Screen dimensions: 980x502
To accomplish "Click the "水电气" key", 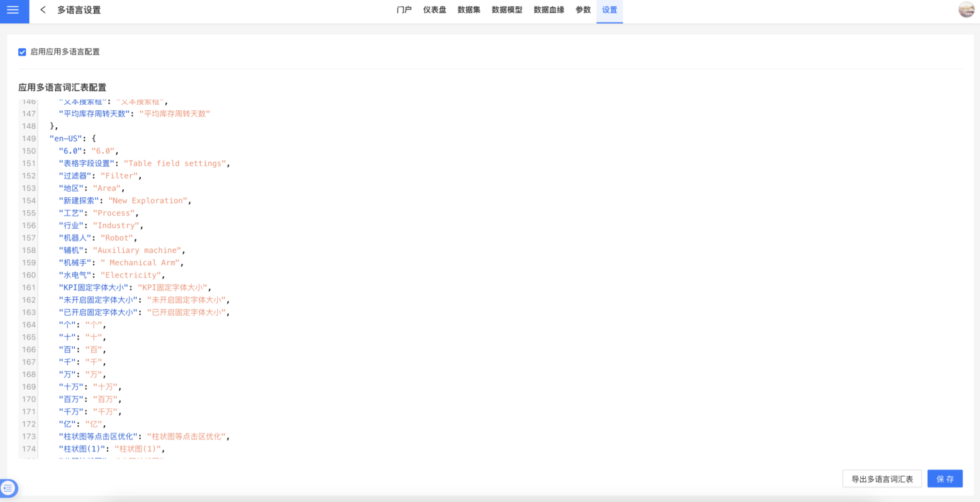I will (75, 275).
